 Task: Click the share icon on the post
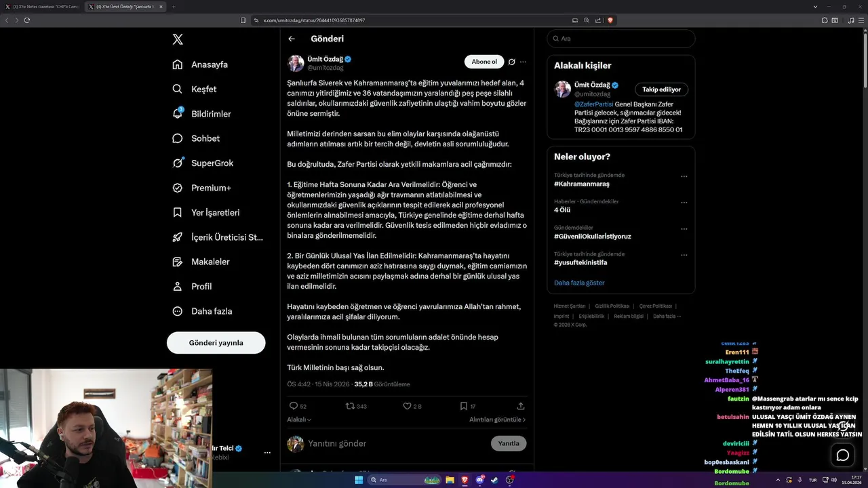521,406
